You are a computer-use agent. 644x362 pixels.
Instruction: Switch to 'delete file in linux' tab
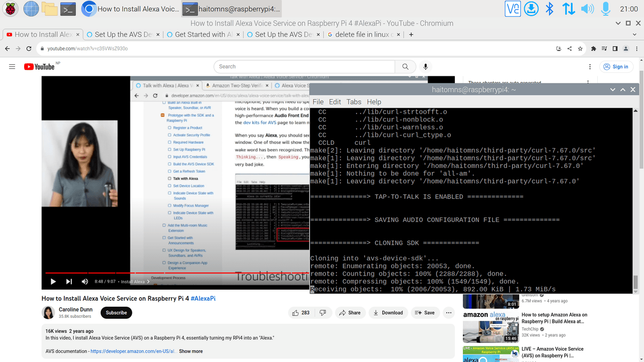pyautogui.click(x=363, y=35)
